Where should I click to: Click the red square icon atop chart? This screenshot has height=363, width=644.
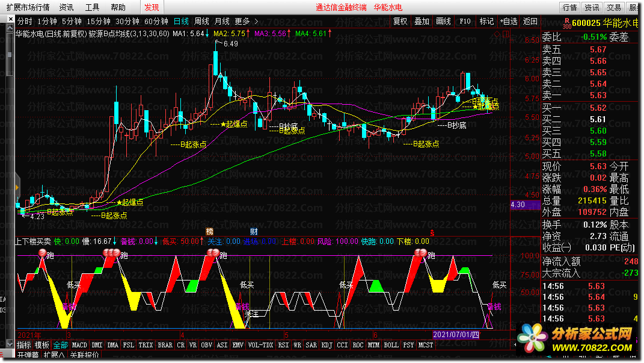(506, 34)
